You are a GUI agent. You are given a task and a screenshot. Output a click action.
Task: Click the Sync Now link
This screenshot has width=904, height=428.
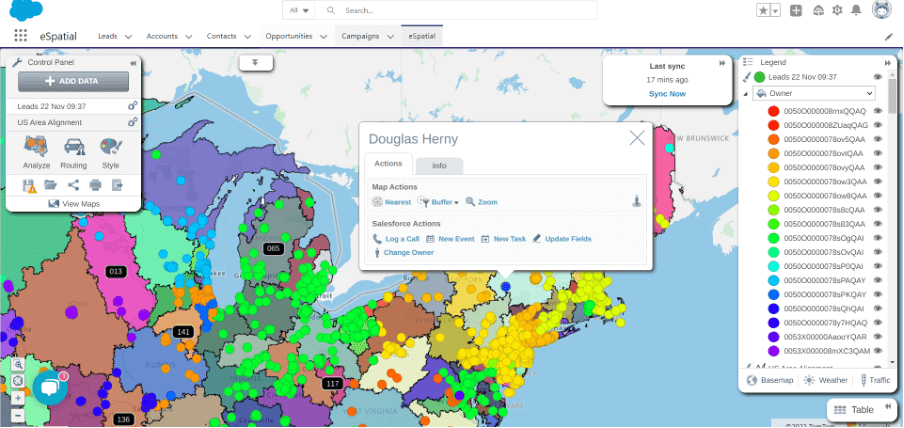667,93
